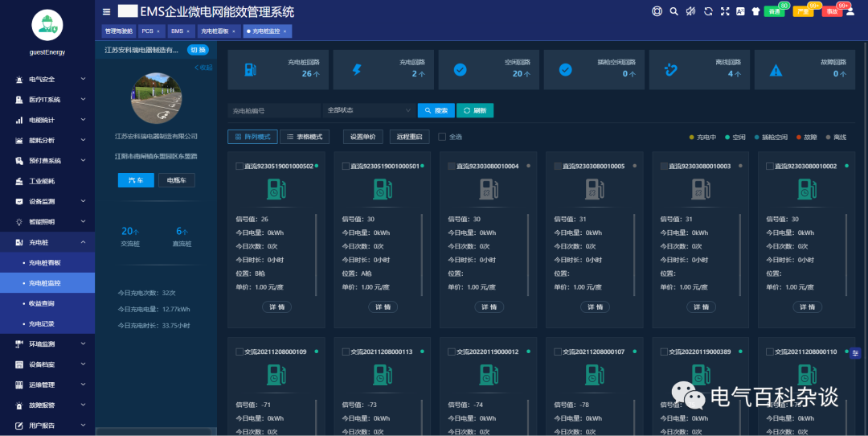
Task: Select checkbox for 直流92303080010003
Action: [664, 167]
